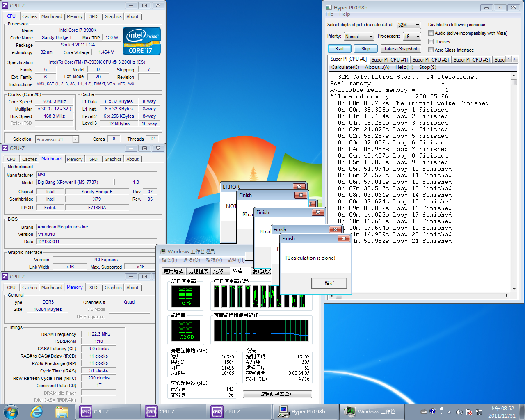Click the blue question mark help tray icon

click(432, 411)
